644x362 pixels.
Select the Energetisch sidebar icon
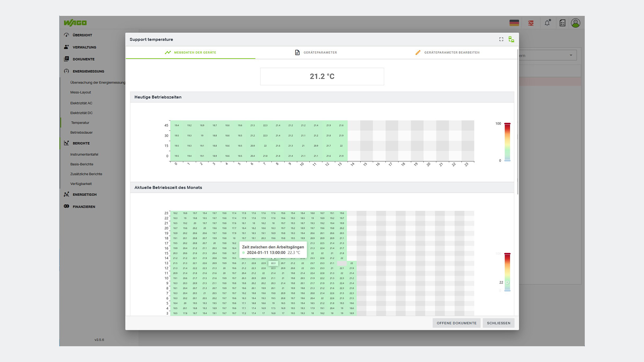point(66,194)
